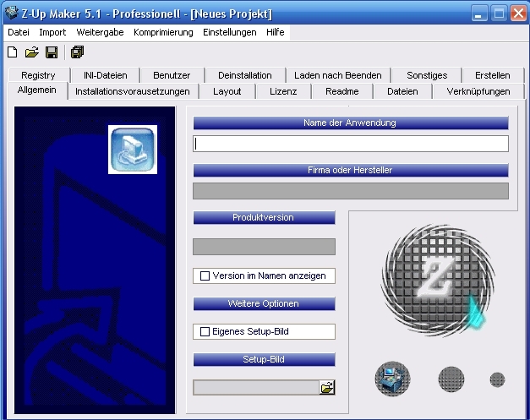Click the new project blank page icon

pos(13,52)
